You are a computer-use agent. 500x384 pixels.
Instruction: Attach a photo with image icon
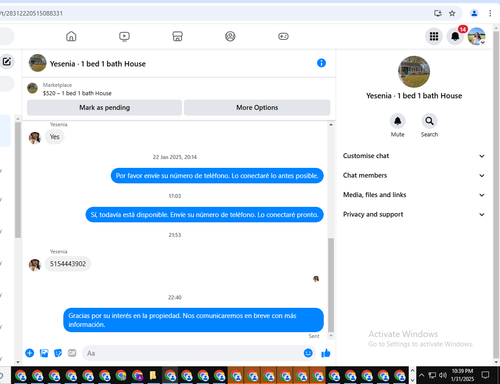(x=44, y=353)
